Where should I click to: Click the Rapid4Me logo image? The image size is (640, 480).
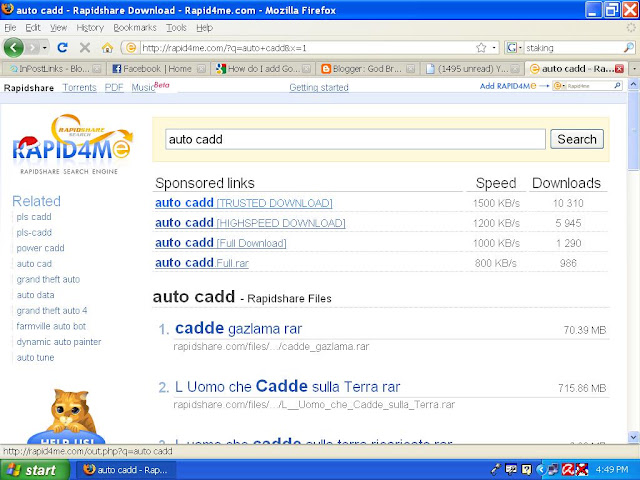point(72,144)
